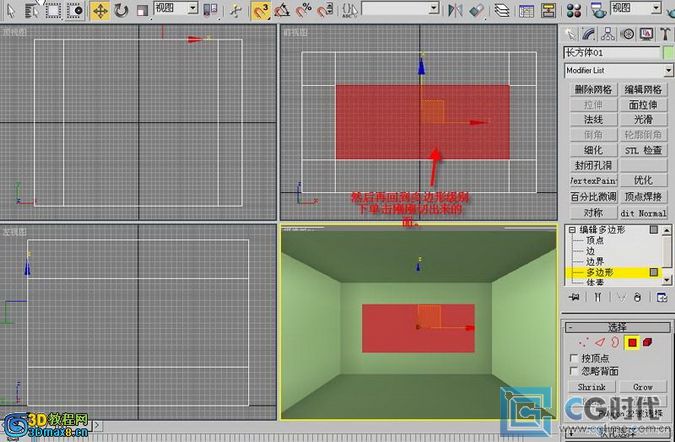Open the Curve Editor icon
The image size is (675, 442).
point(526,10)
